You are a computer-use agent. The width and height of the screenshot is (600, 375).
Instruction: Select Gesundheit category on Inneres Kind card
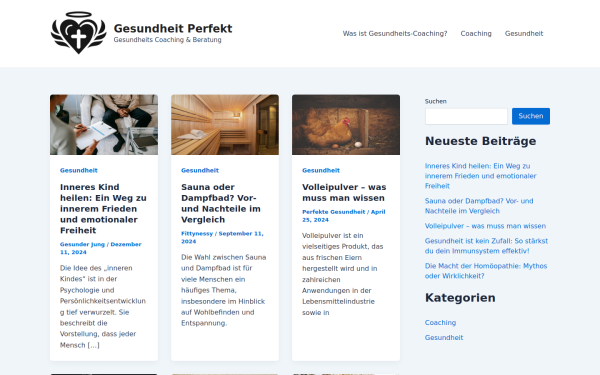tap(78, 171)
